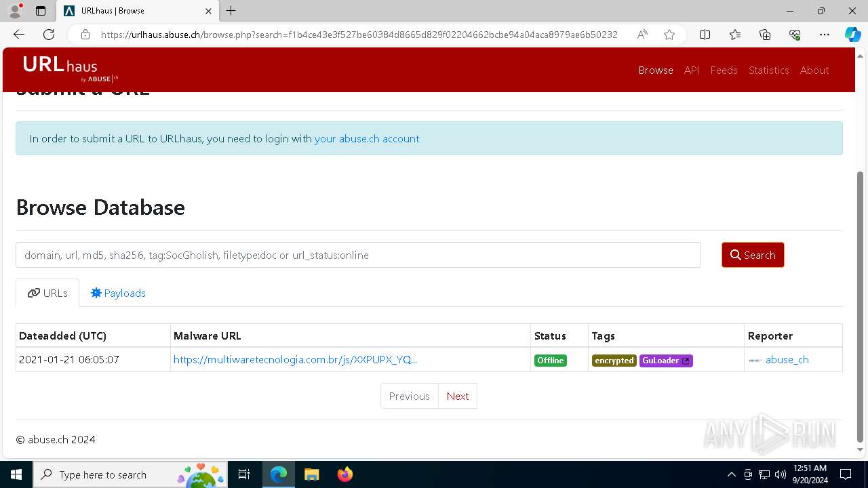Open reporter abuse_ch profile

coord(787,360)
